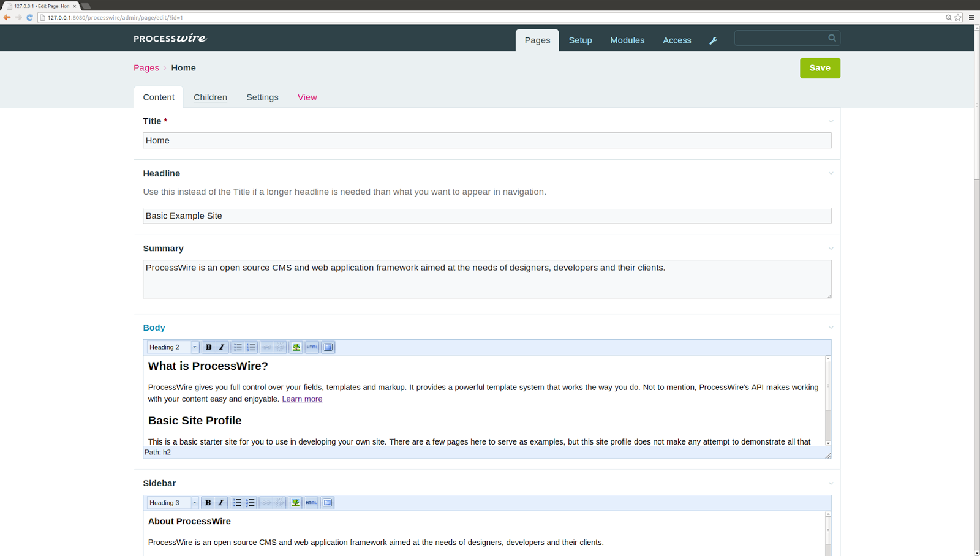The height and width of the screenshot is (556, 980).
Task: Toggle italic in Sidebar editor toolbar
Action: [x=221, y=503]
